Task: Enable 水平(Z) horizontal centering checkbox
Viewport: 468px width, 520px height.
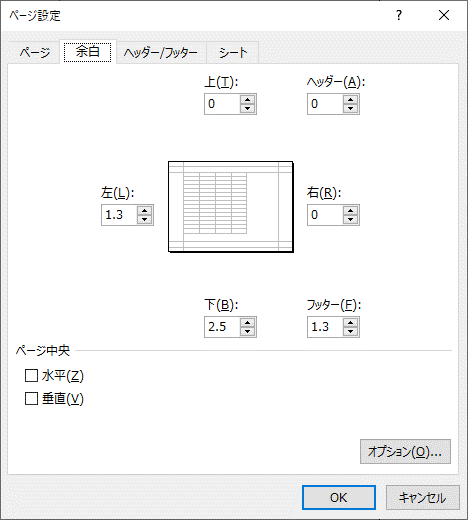Action: [x=31, y=376]
